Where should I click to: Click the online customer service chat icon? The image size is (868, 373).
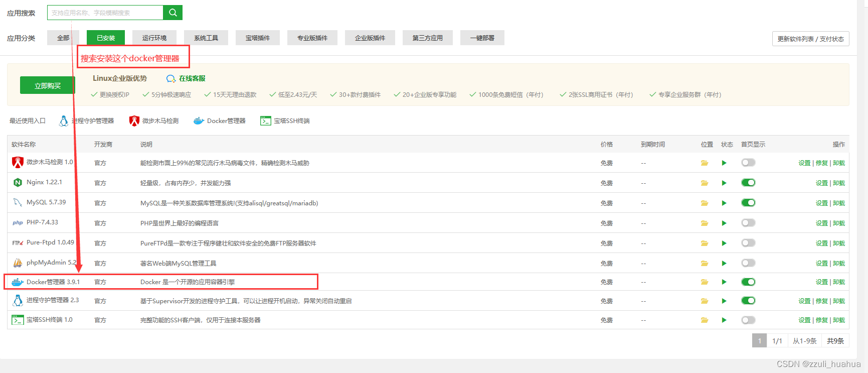[171, 79]
